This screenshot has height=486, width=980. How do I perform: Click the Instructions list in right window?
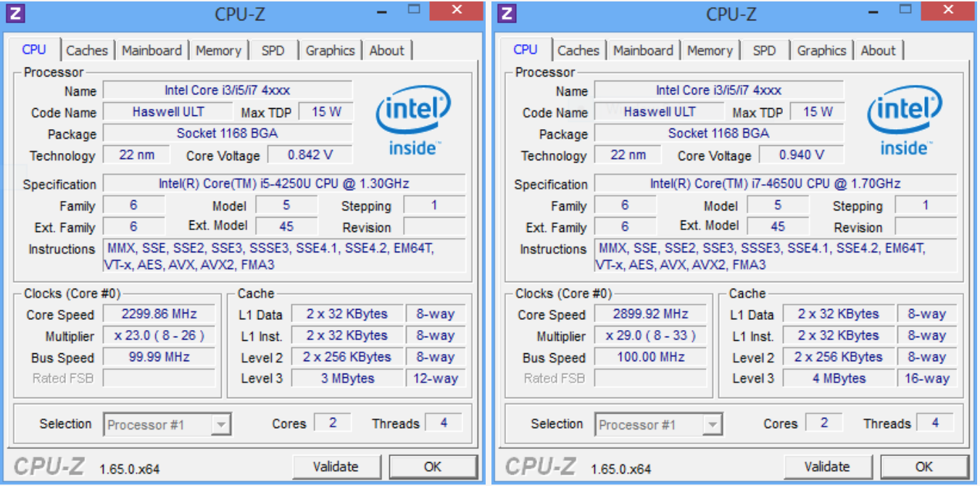coord(776,257)
